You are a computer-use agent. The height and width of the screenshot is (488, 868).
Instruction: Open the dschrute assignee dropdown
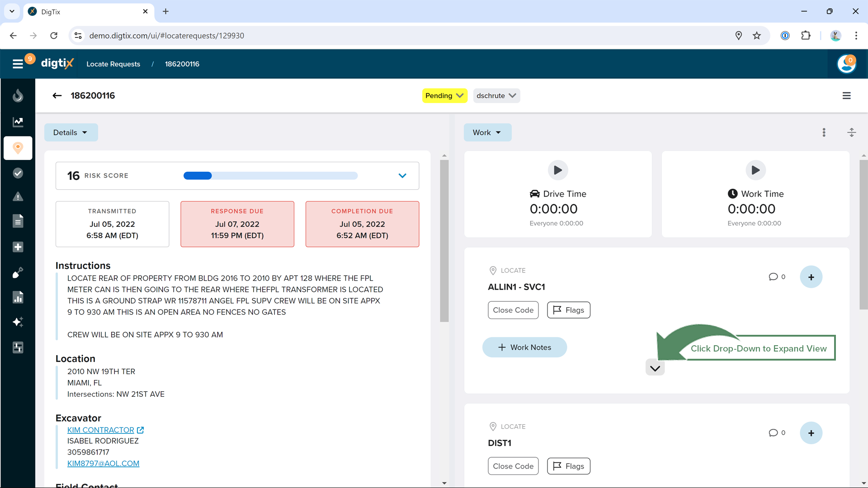(496, 96)
